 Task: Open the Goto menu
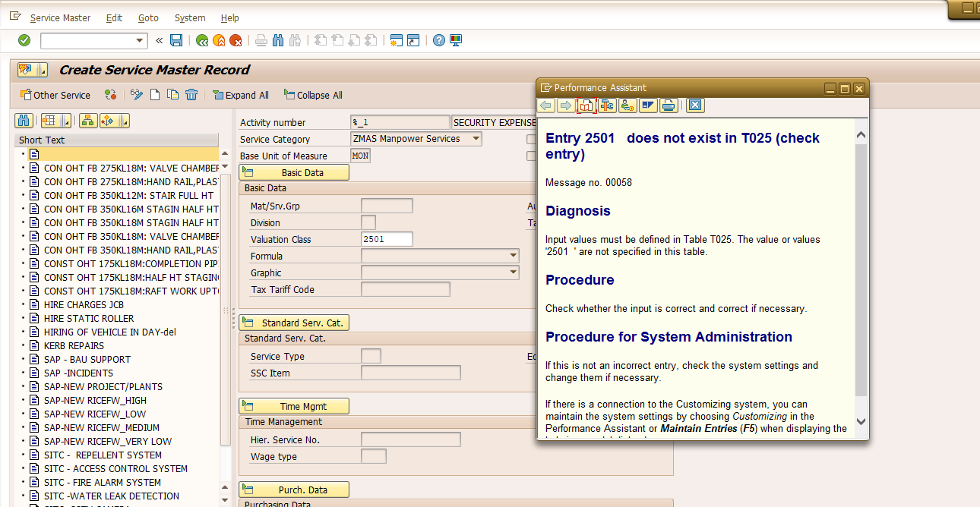pyautogui.click(x=148, y=17)
